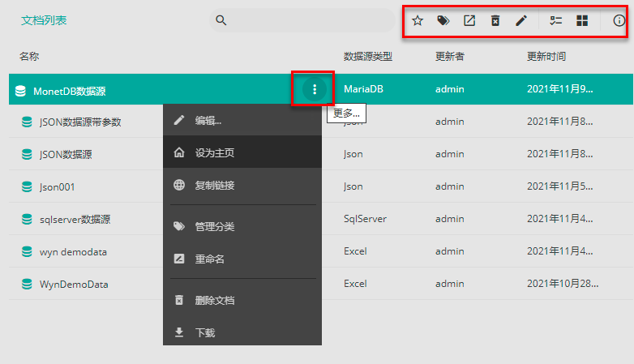Click the pencil edit icon in top toolbar

tap(521, 21)
